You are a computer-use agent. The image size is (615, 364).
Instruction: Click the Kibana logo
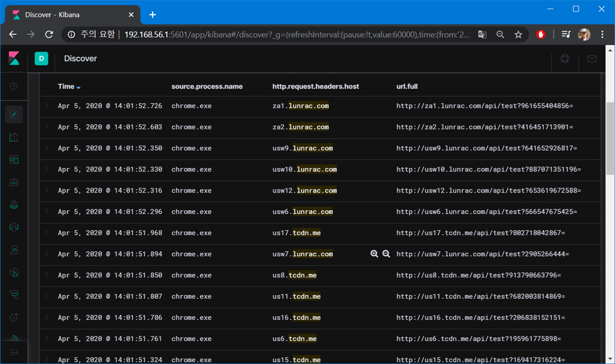(x=14, y=58)
